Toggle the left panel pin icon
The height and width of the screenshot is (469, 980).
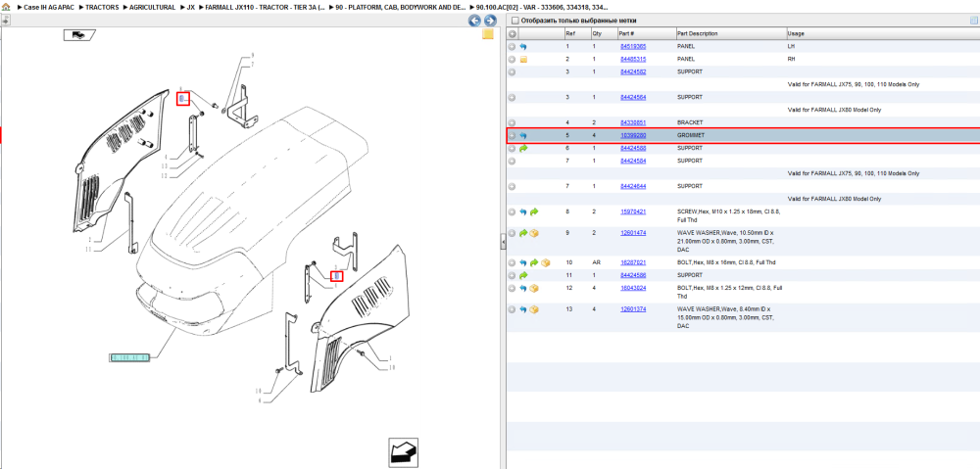pyautogui.click(x=5, y=20)
